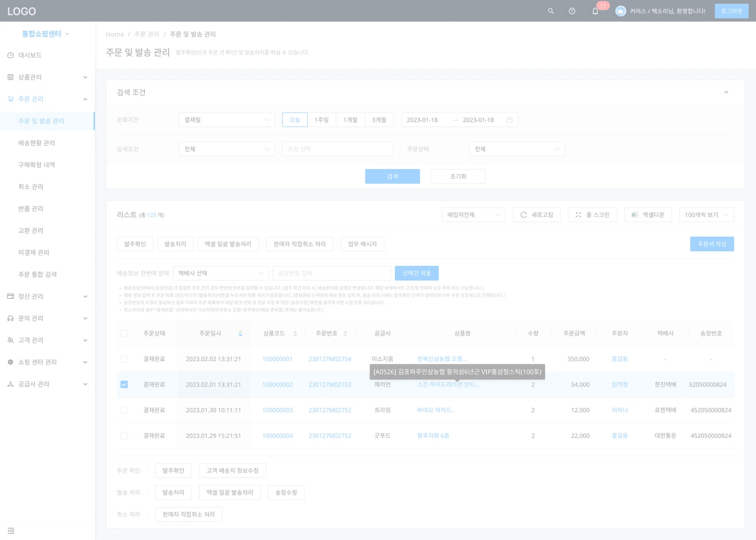Open 상세조건 전체 dropdown
This screenshot has width=756, height=540.
(227, 149)
